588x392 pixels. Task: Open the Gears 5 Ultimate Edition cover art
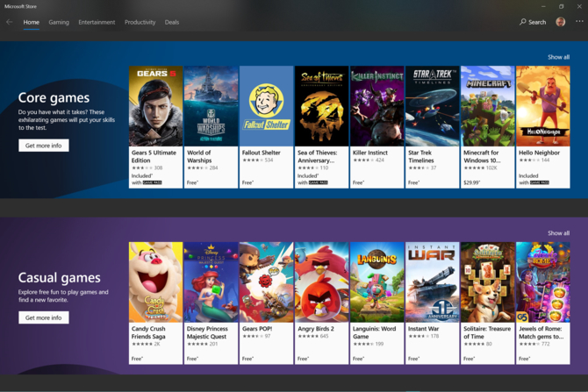point(155,106)
